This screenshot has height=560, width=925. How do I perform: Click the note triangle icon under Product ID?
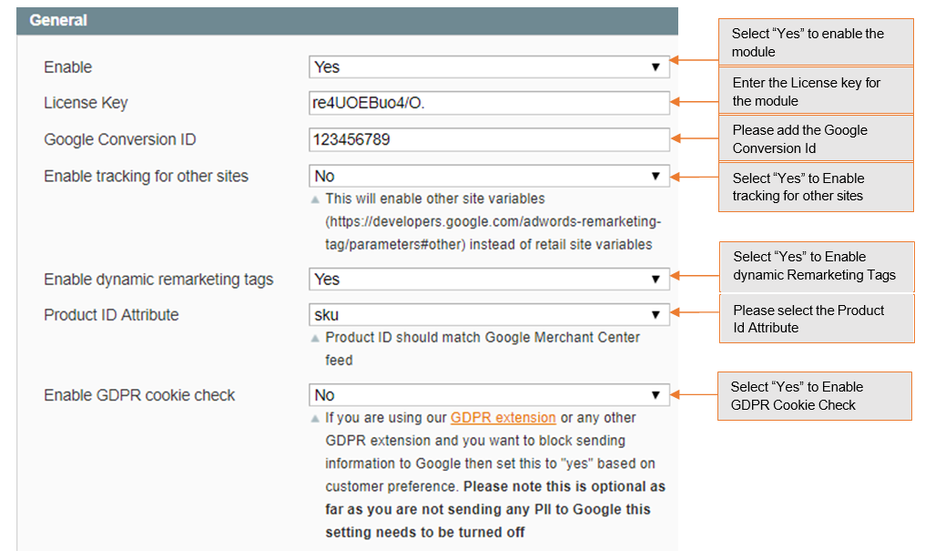tap(316, 339)
